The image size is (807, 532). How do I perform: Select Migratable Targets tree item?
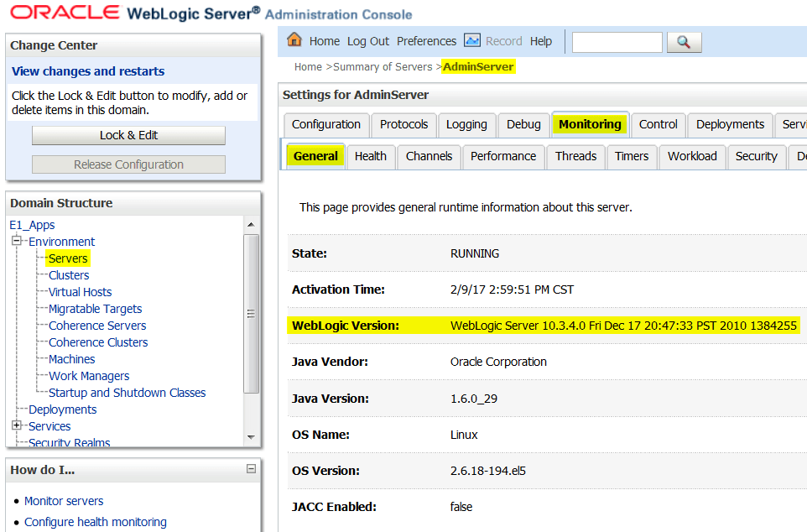coord(96,309)
